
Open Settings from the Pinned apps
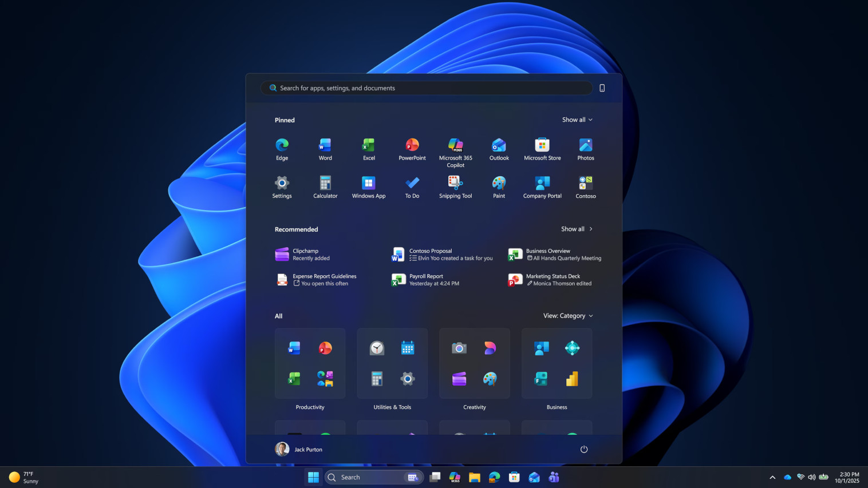coord(282,187)
